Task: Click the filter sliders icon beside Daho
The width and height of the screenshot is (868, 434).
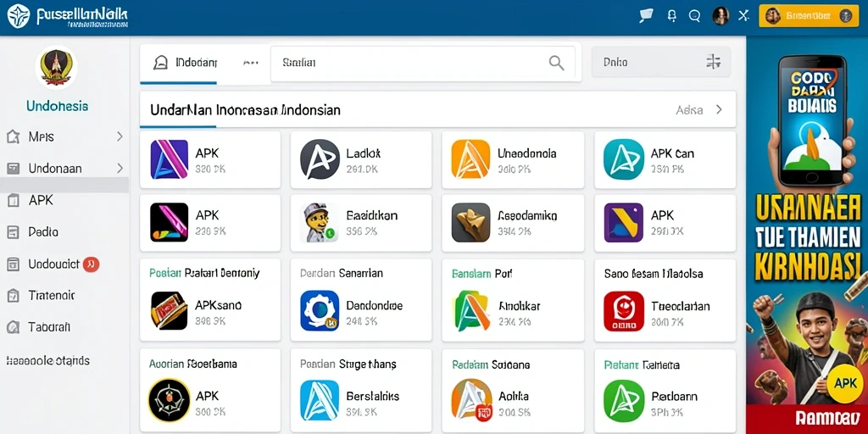Action: click(714, 61)
